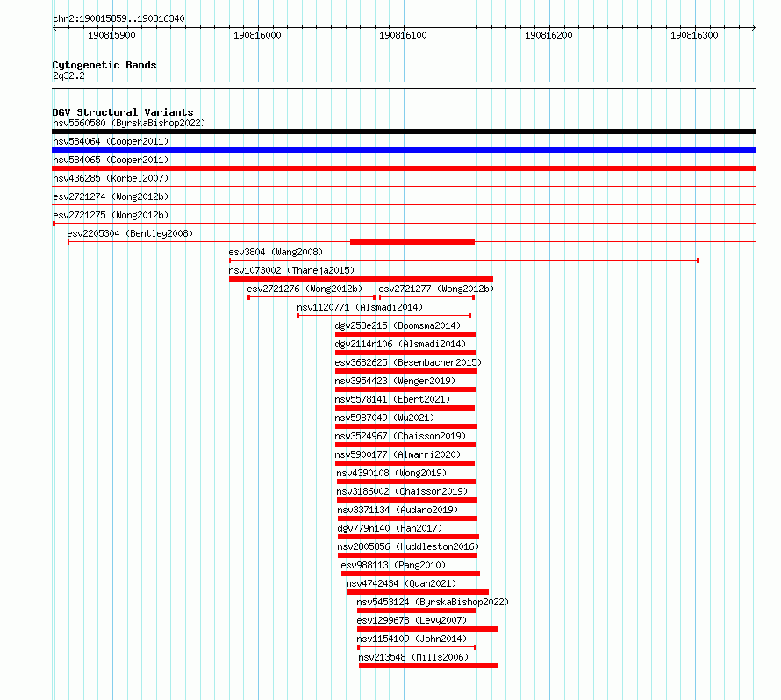Select nsv1120771 (Alsmadi2014) label
This screenshot has height=700, width=781.
tap(360, 307)
